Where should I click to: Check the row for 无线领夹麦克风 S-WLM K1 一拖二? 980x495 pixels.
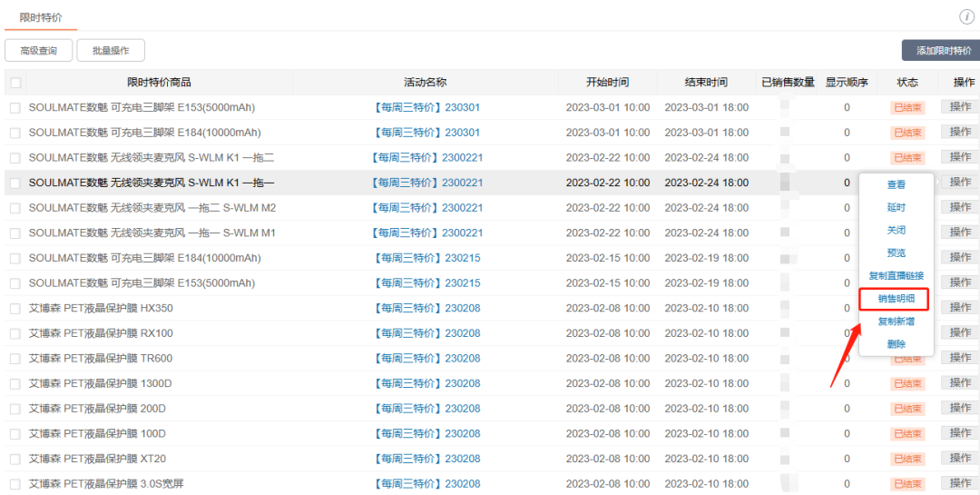pyautogui.click(x=15, y=158)
